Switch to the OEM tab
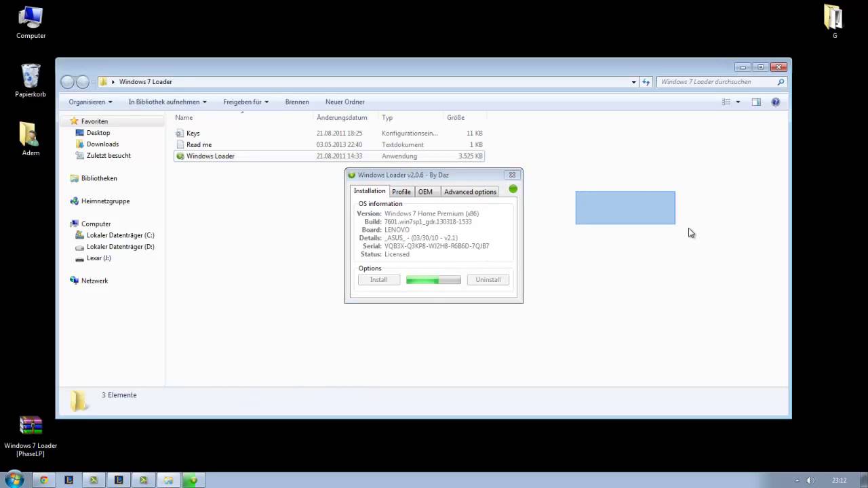 click(425, 192)
